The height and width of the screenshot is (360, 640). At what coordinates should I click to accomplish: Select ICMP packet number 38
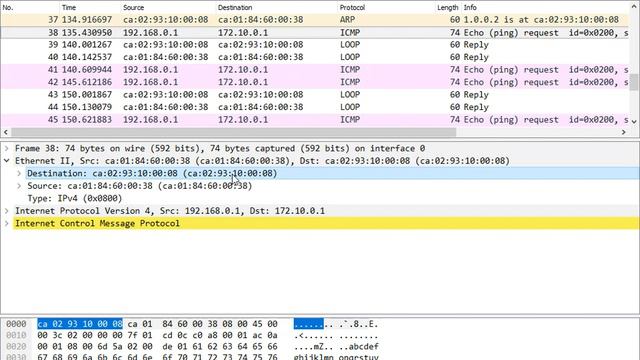[x=314, y=33]
